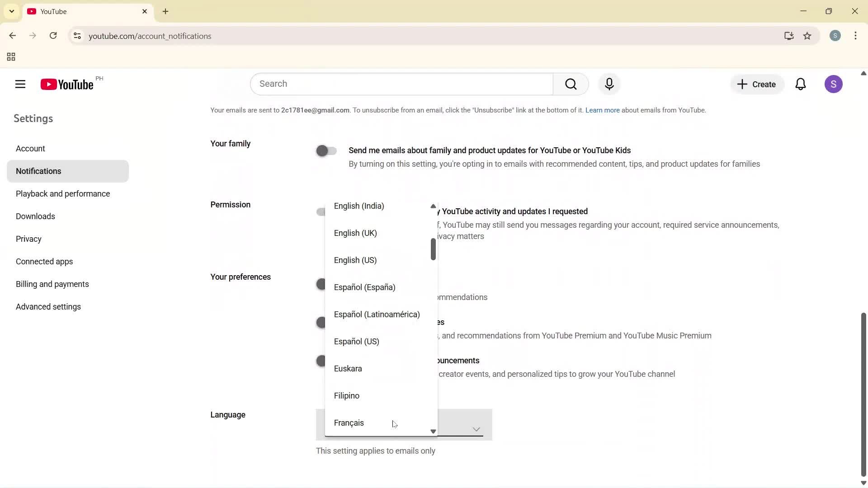Enable family and product update emails
The width and height of the screenshot is (868, 488).
tap(326, 150)
